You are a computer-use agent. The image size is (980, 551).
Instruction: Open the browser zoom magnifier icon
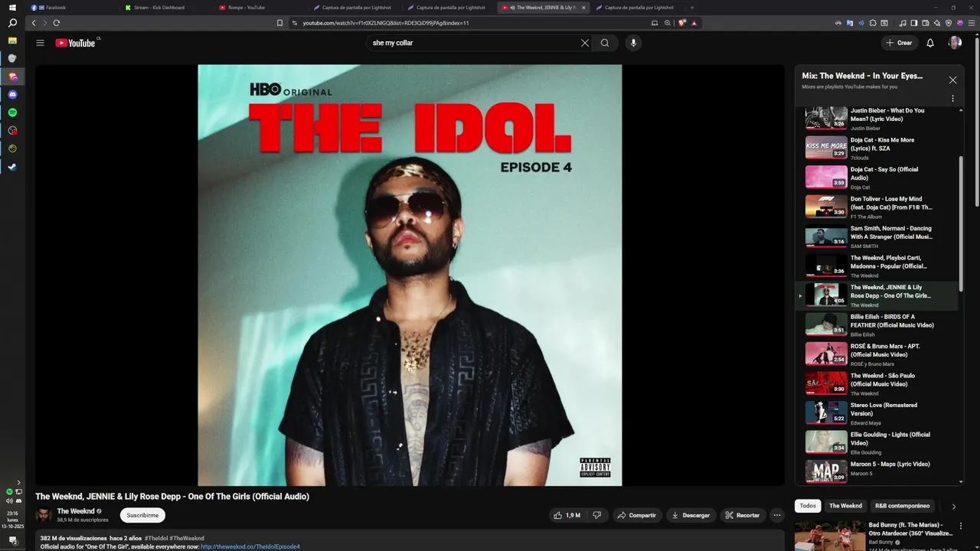click(x=668, y=23)
